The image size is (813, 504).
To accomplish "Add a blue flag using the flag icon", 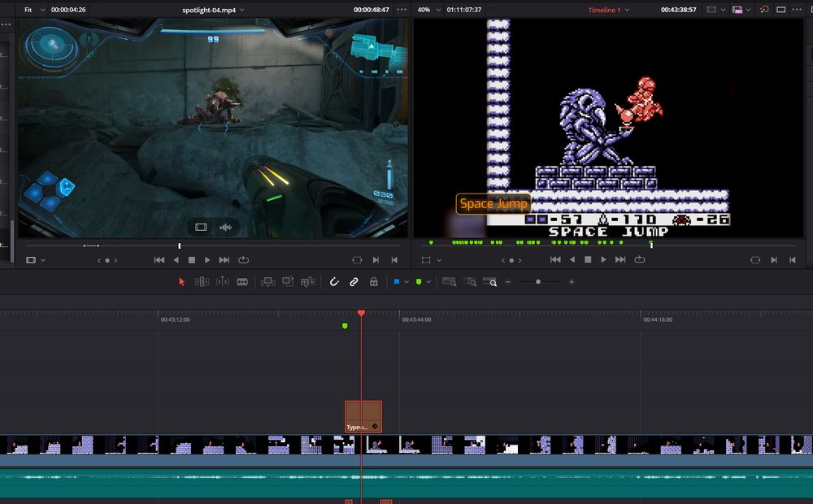I will click(397, 280).
